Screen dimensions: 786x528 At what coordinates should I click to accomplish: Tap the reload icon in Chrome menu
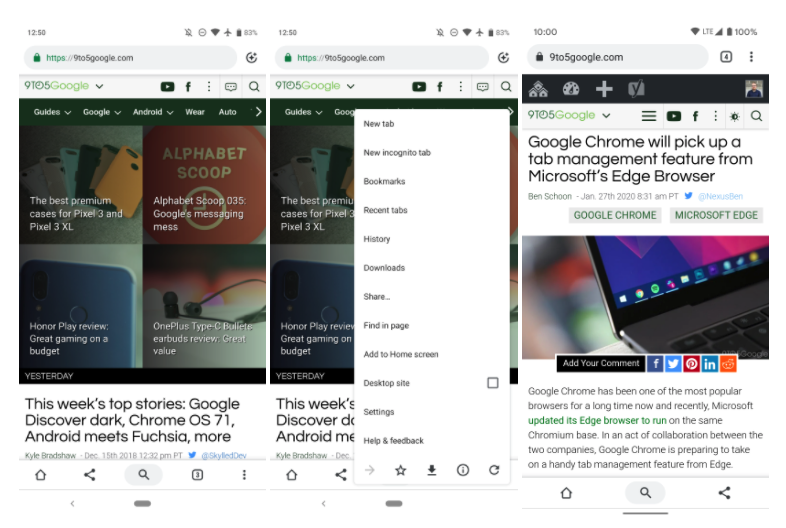tap(494, 470)
